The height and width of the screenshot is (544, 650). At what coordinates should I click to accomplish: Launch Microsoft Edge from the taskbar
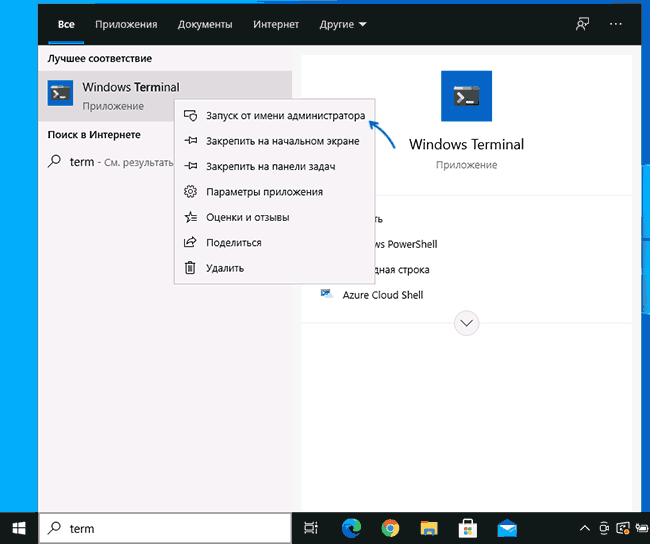tap(351, 528)
